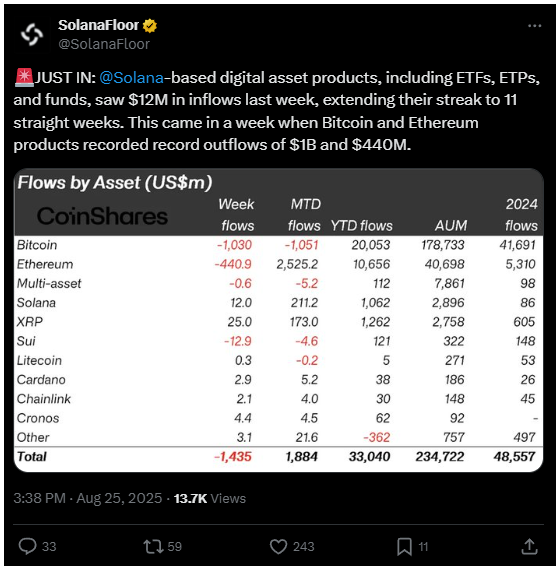
Task: Click the 33 replies count
Action: (49, 547)
